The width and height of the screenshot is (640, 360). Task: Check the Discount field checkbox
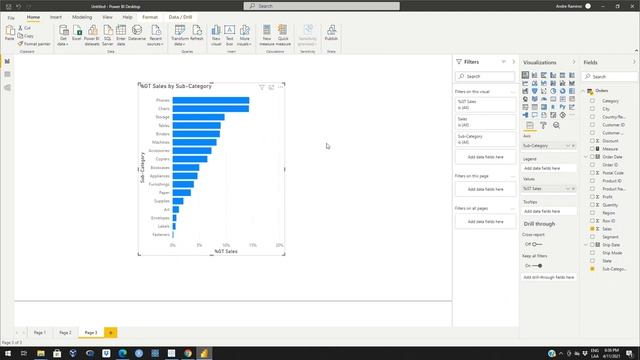(x=592, y=141)
